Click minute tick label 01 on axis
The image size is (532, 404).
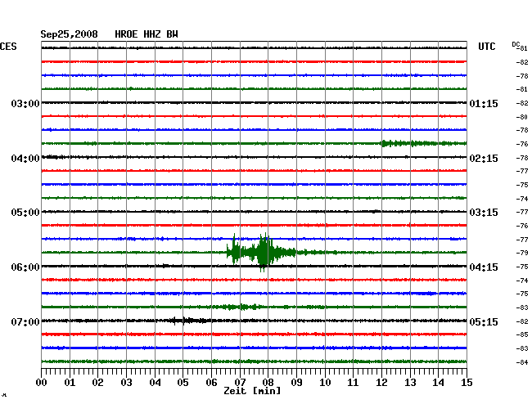click(70, 383)
